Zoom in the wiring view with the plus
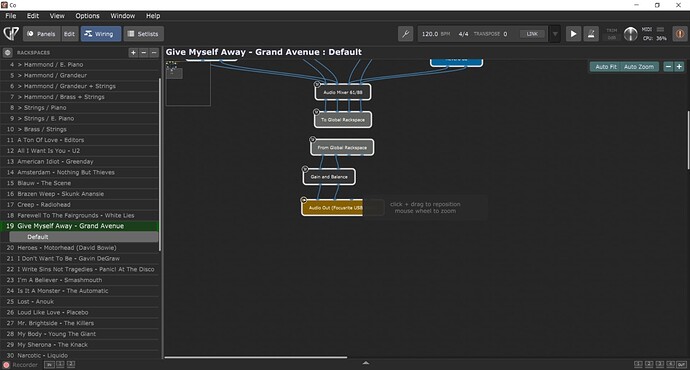 (679, 66)
